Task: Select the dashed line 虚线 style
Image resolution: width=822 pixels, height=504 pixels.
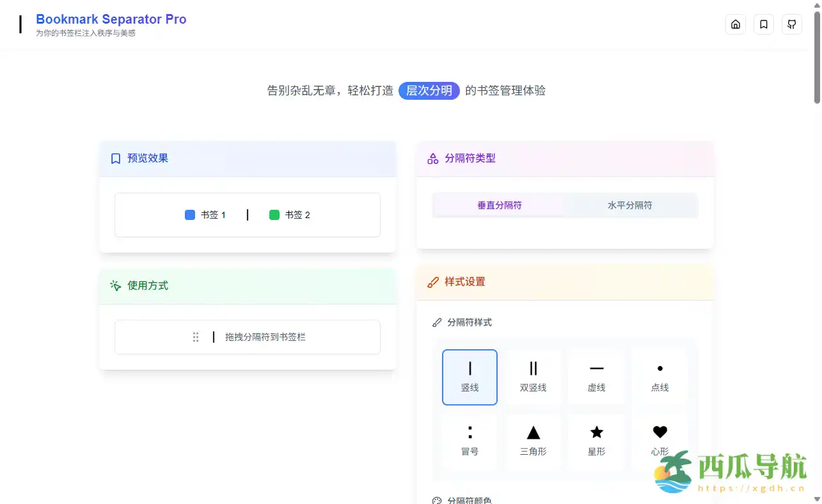Action: 596,377
